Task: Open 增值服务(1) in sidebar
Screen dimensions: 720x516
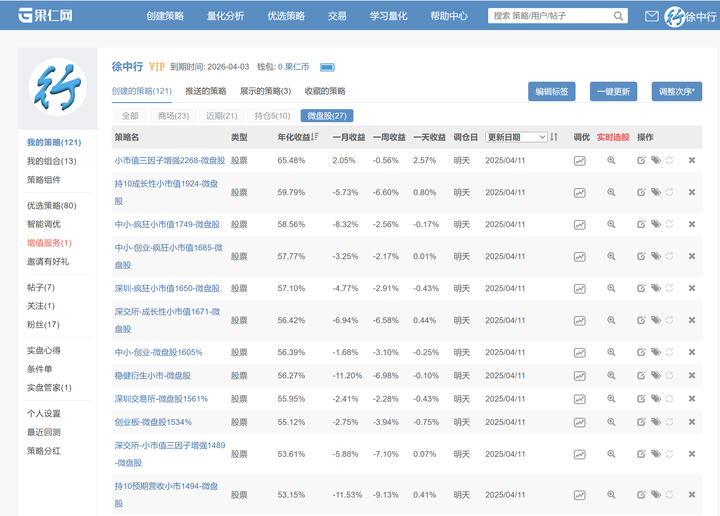Action: (x=49, y=243)
